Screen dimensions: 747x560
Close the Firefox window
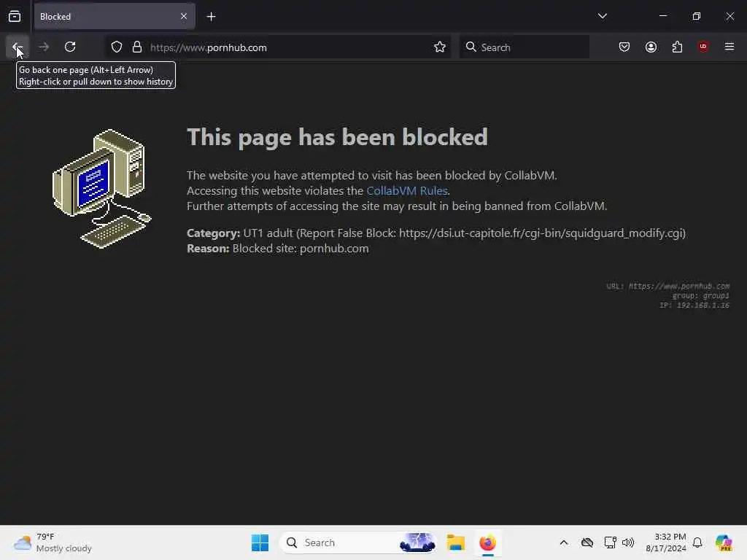coord(729,16)
